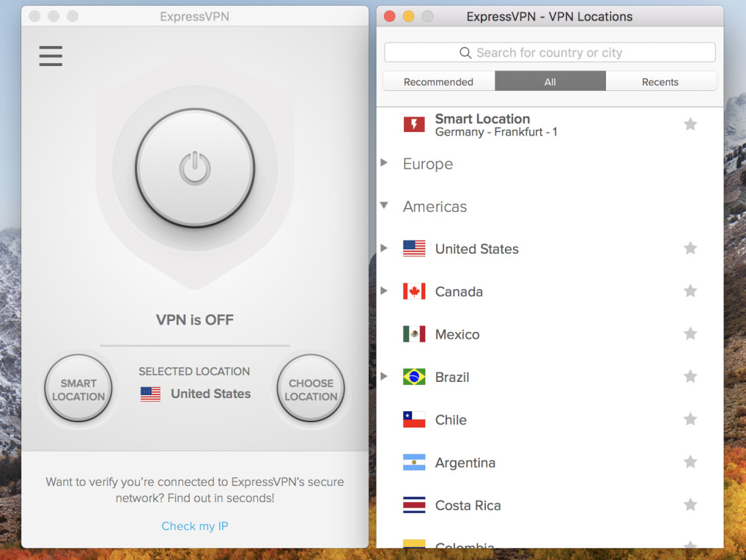This screenshot has height=560, width=746.
Task: Expand the Brazil server list
Action: click(x=384, y=376)
